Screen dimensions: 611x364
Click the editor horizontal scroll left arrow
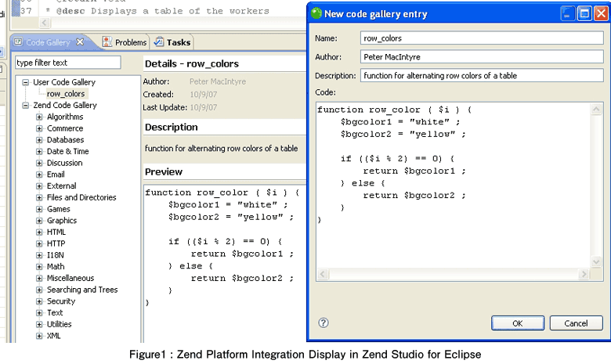[x=45, y=23]
